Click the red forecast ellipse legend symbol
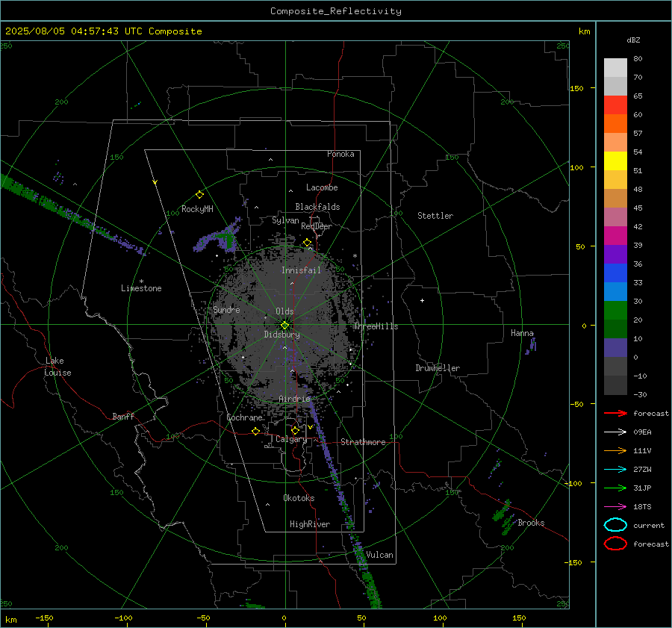The image size is (672, 628). coord(615,544)
